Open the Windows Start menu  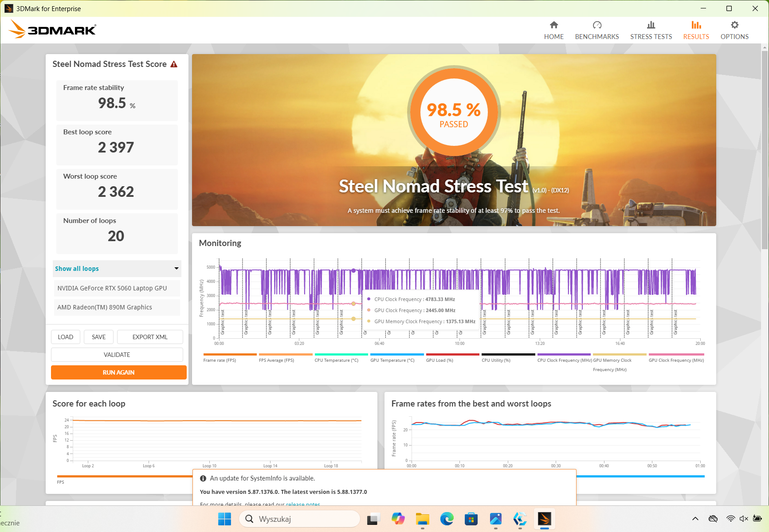(225, 519)
